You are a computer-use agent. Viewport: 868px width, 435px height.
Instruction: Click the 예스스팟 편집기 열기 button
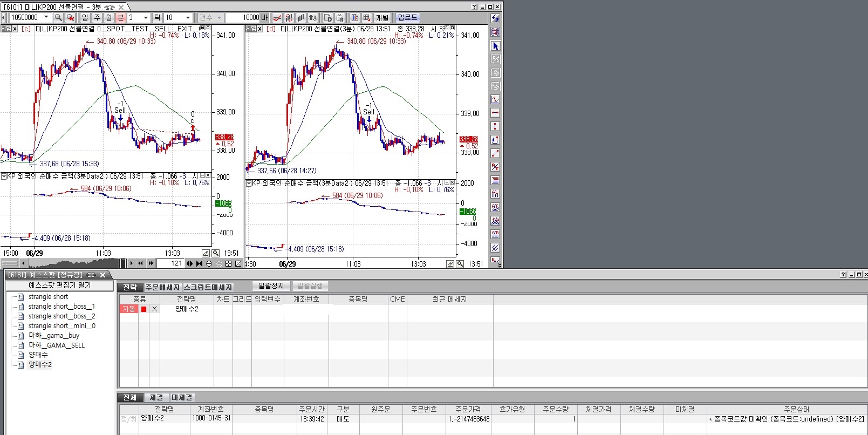[x=59, y=285]
